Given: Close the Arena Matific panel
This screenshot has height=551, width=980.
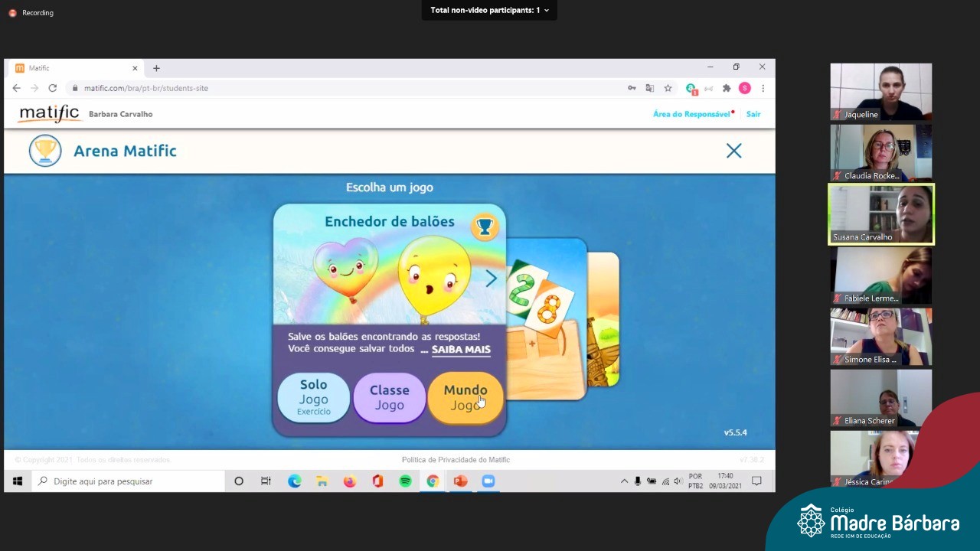Looking at the screenshot, I should (733, 151).
